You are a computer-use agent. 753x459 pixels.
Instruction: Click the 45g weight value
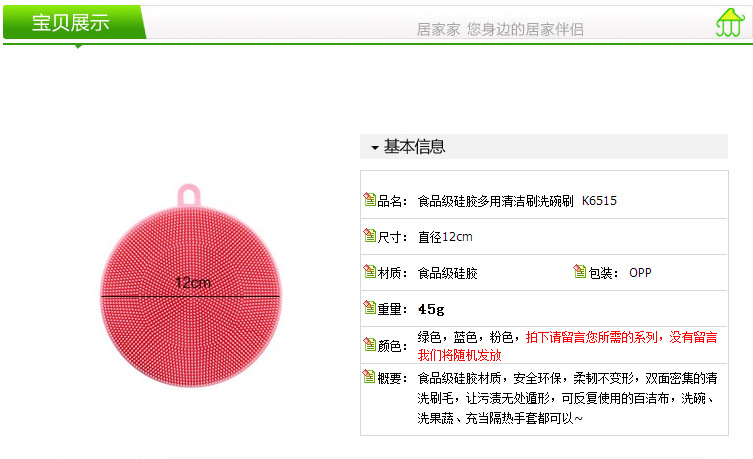click(431, 309)
